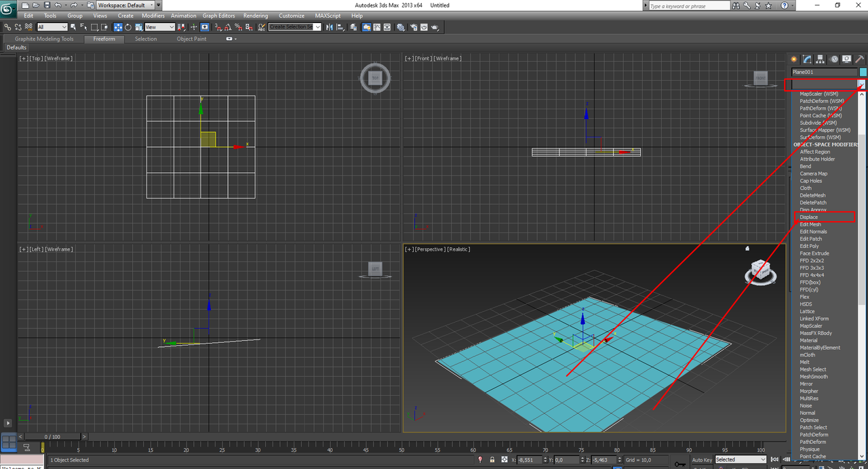Toggle the 3D Snaps button
The height and width of the screenshot is (469, 868).
218,27
